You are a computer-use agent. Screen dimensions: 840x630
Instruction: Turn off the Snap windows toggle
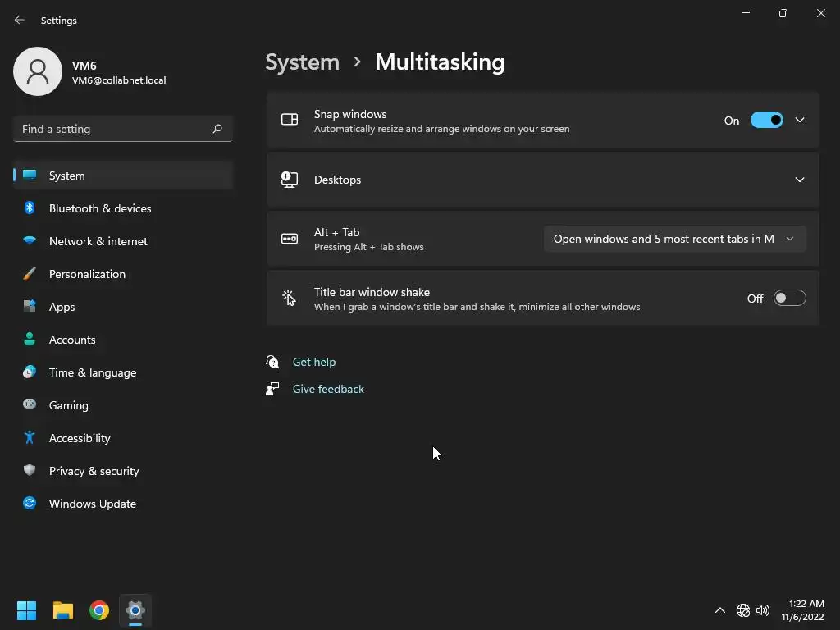tap(767, 121)
